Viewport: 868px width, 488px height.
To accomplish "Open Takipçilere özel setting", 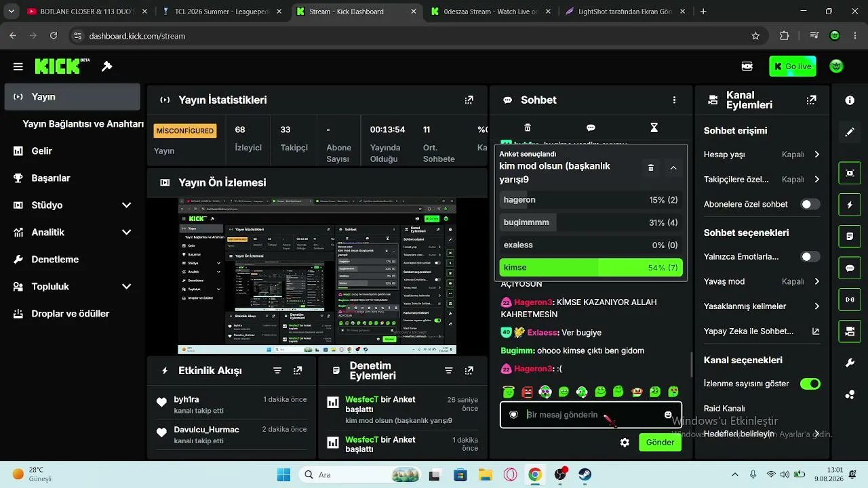I will click(x=762, y=180).
